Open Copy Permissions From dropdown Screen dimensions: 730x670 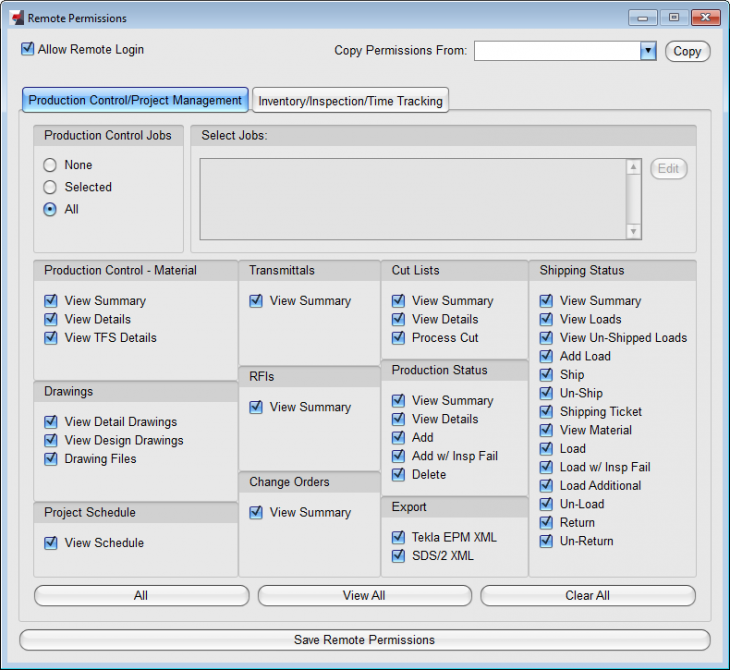pos(647,51)
